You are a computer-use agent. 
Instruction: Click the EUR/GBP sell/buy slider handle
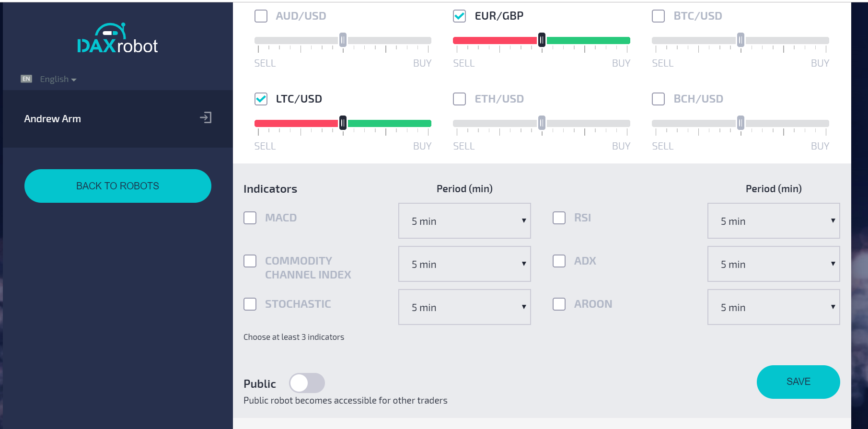click(x=542, y=40)
